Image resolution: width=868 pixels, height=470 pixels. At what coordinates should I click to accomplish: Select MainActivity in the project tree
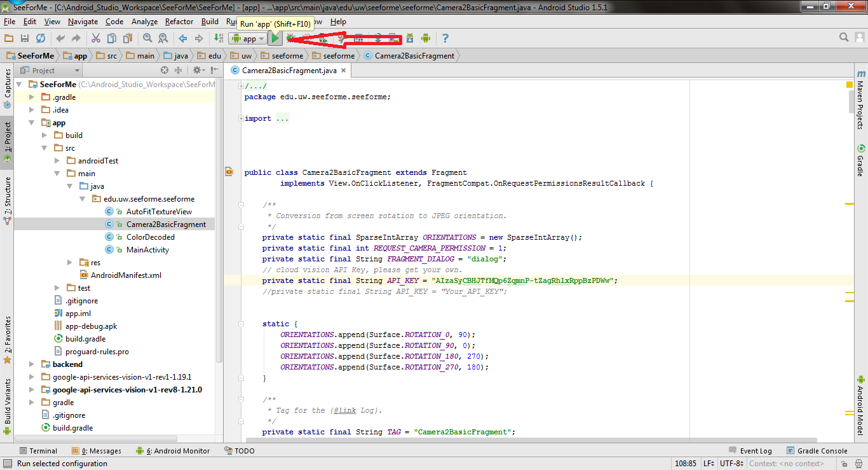click(147, 250)
